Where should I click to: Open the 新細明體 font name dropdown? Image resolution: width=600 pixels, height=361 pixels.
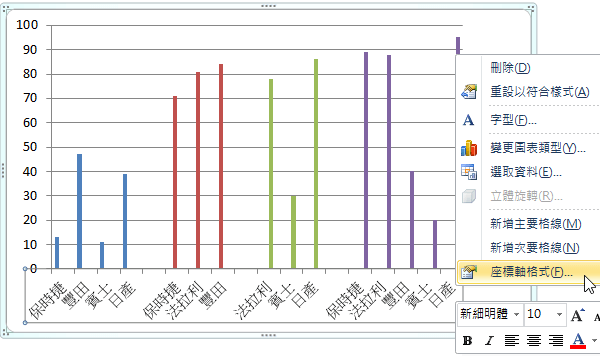[517, 315]
